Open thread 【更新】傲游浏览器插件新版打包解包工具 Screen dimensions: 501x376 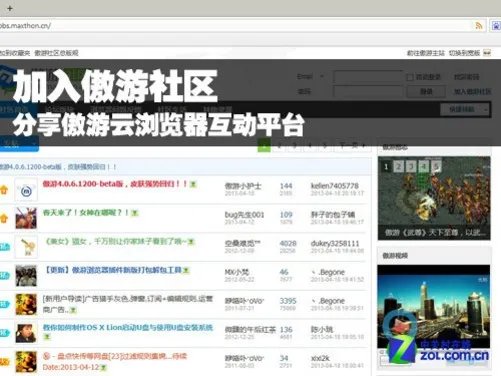click(x=113, y=270)
